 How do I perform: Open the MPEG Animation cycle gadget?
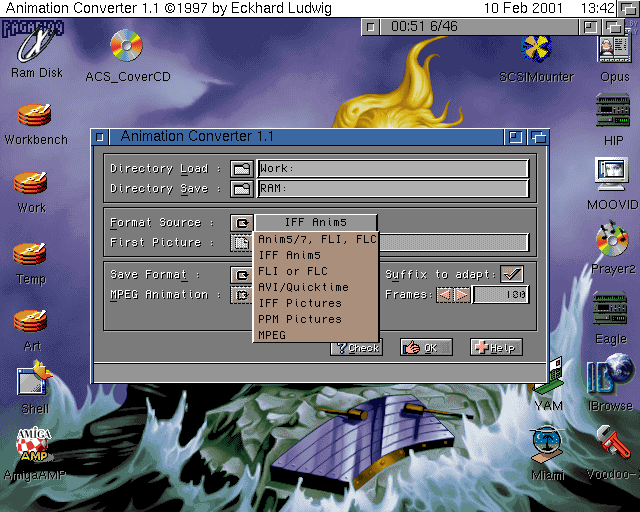[242, 295]
